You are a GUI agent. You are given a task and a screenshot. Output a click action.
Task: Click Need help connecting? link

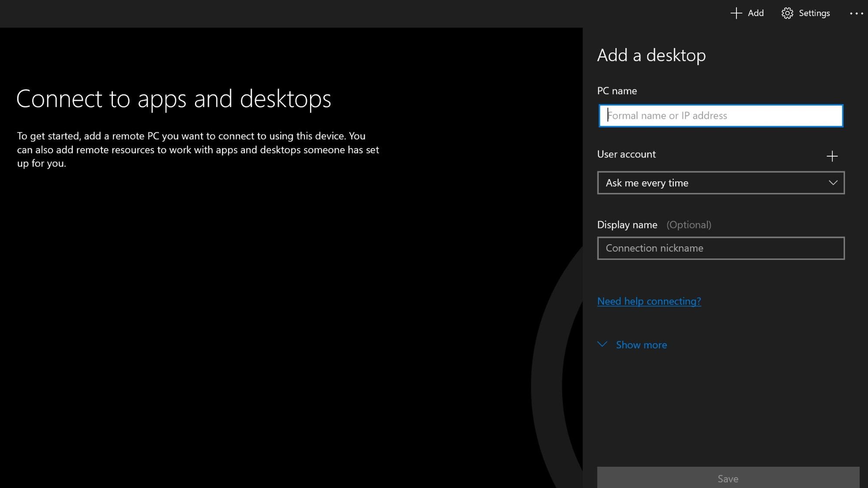point(649,301)
